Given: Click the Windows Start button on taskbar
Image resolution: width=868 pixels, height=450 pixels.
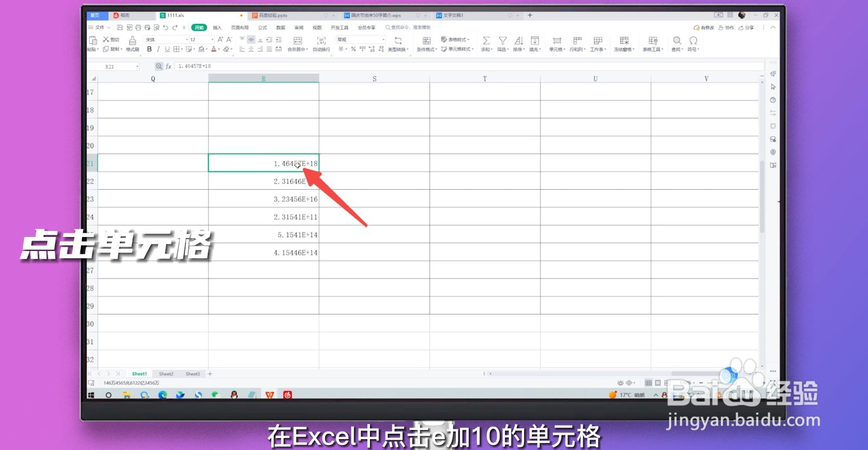Looking at the screenshot, I should tap(91, 395).
